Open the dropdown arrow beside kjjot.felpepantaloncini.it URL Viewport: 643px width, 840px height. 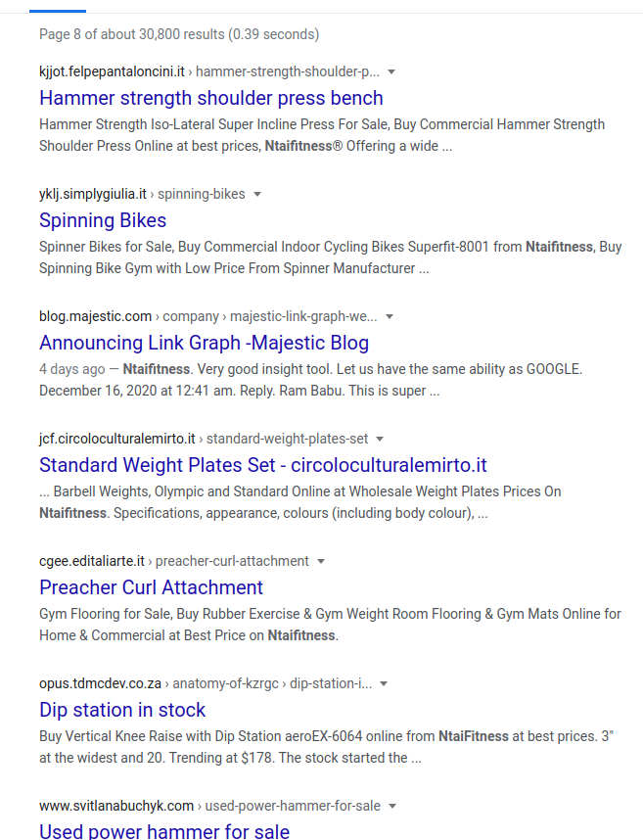(x=391, y=71)
